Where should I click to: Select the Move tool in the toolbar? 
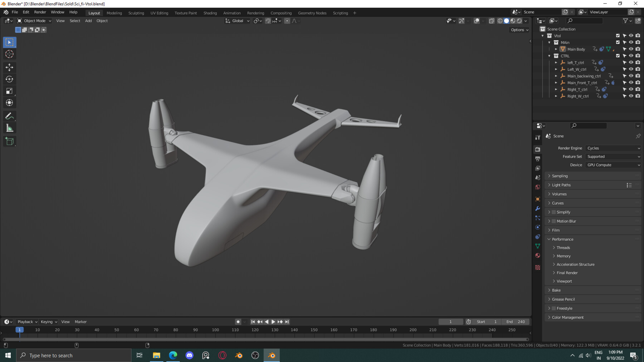click(x=9, y=67)
